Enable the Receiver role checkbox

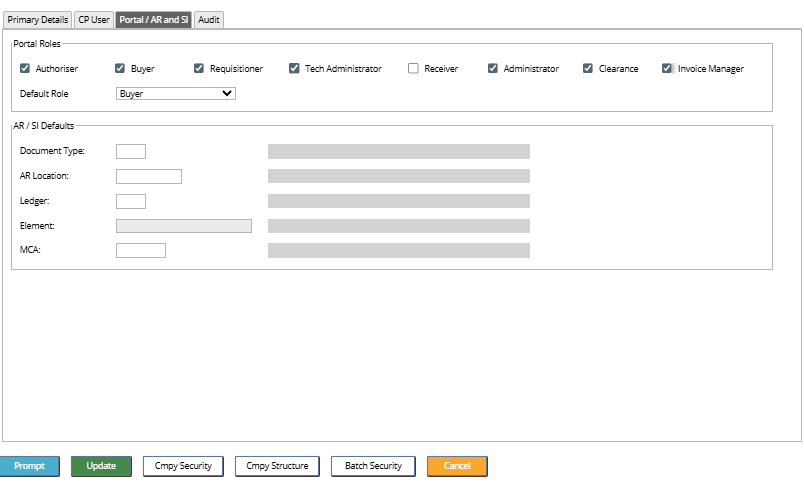(413, 68)
